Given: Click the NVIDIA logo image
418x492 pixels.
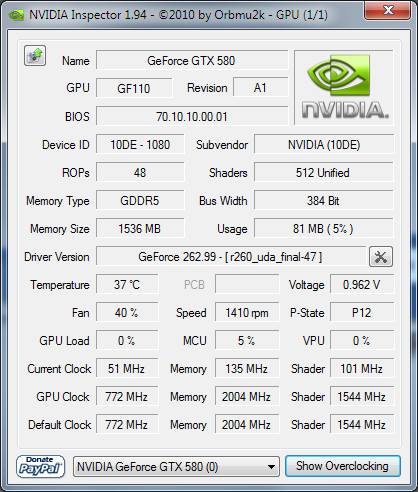Looking at the screenshot, I should [x=344, y=88].
